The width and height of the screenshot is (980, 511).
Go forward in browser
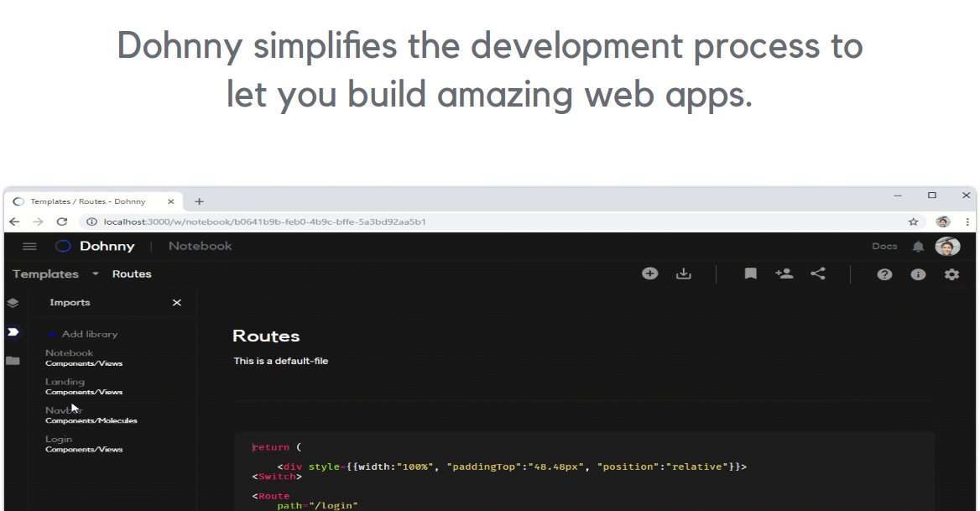38,222
